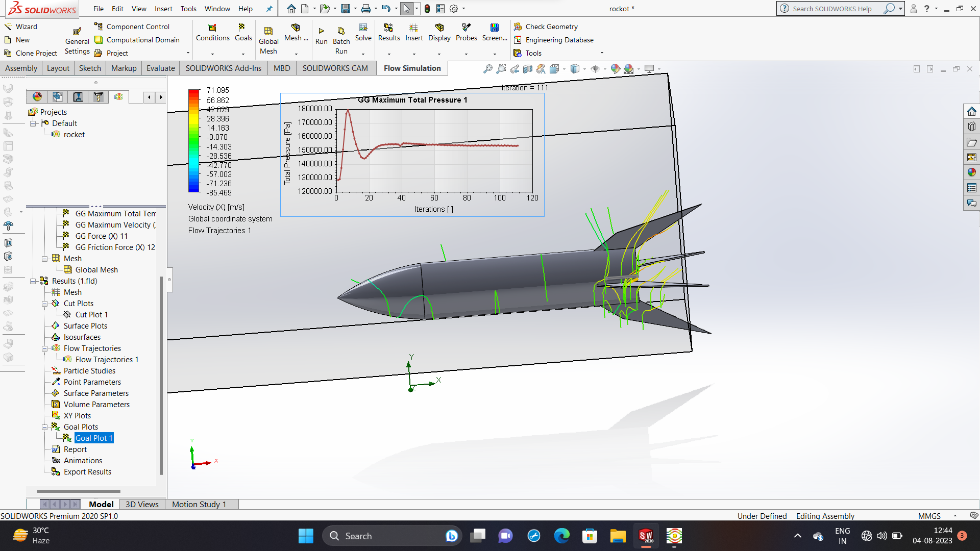The width and height of the screenshot is (980, 551).
Task: Open the Motion Study 1 tab
Action: (x=199, y=504)
